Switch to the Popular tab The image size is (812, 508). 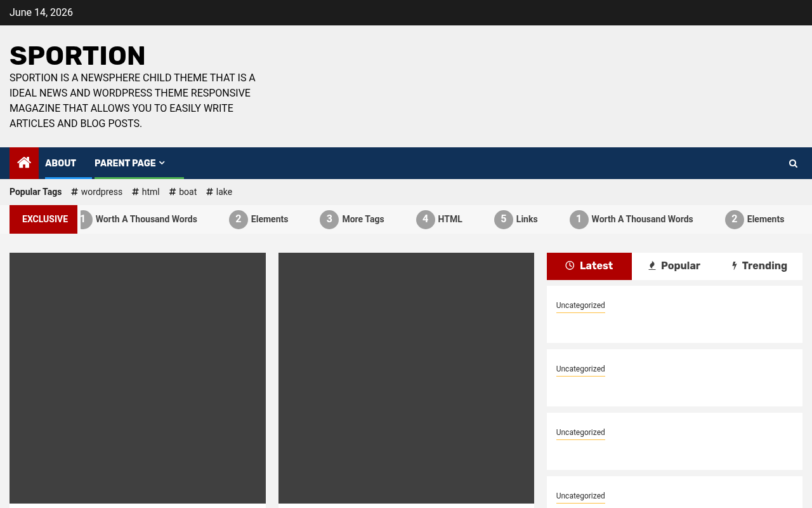674,266
